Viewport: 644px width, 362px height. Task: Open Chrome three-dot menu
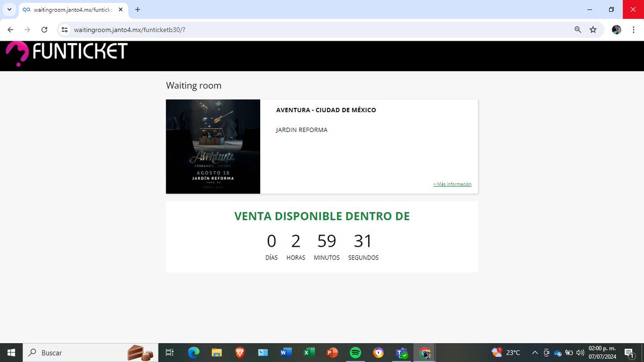coord(633,30)
